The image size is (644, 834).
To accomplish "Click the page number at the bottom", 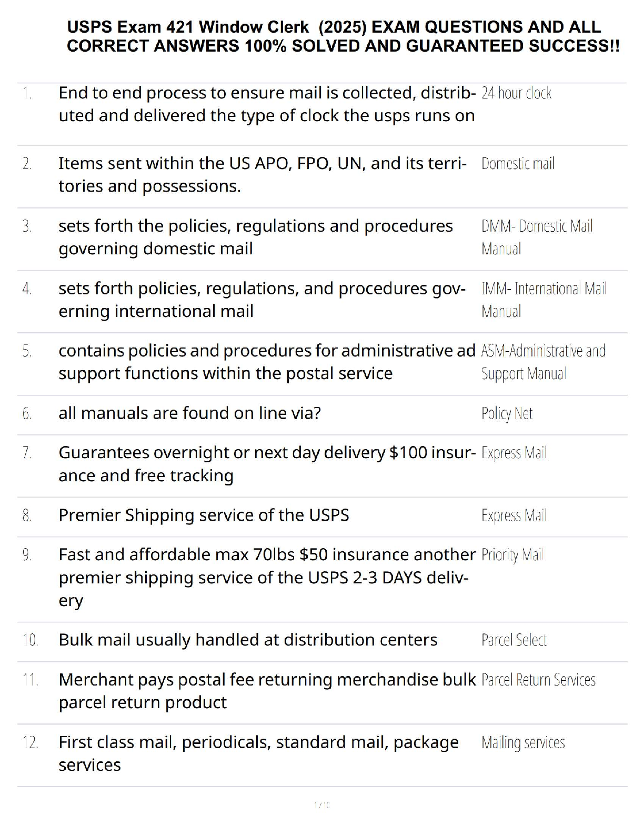I will tap(322, 805).
